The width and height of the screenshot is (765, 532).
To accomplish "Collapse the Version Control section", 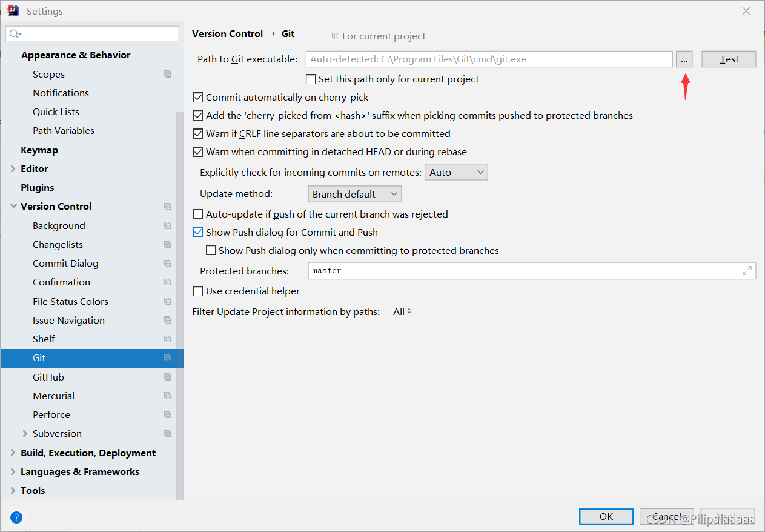I will [x=13, y=206].
